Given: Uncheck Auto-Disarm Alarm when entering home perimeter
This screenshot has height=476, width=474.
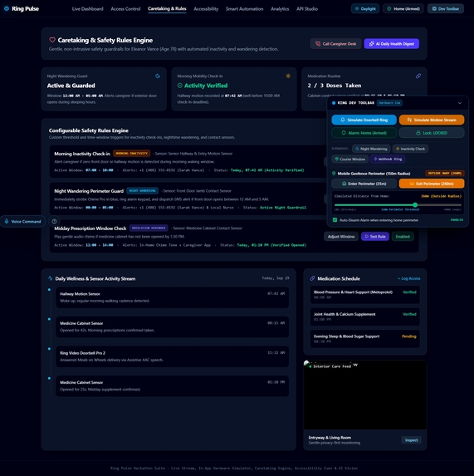Looking at the screenshot, I should click(335, 220).
